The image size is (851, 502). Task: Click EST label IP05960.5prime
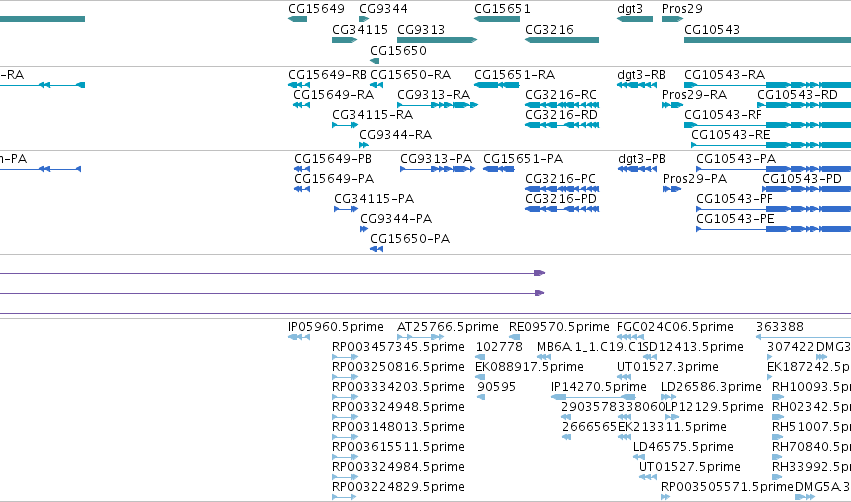click(x=336, y=327)
